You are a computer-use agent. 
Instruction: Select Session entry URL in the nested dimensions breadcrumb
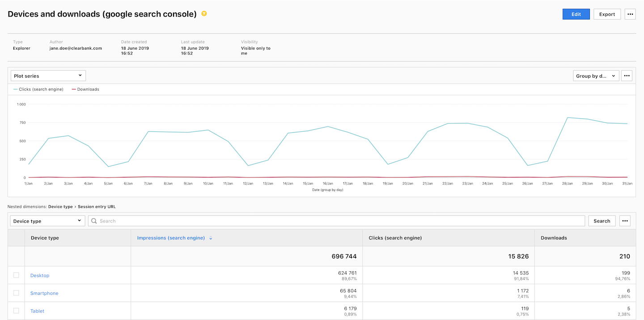[x=97, y=206]
